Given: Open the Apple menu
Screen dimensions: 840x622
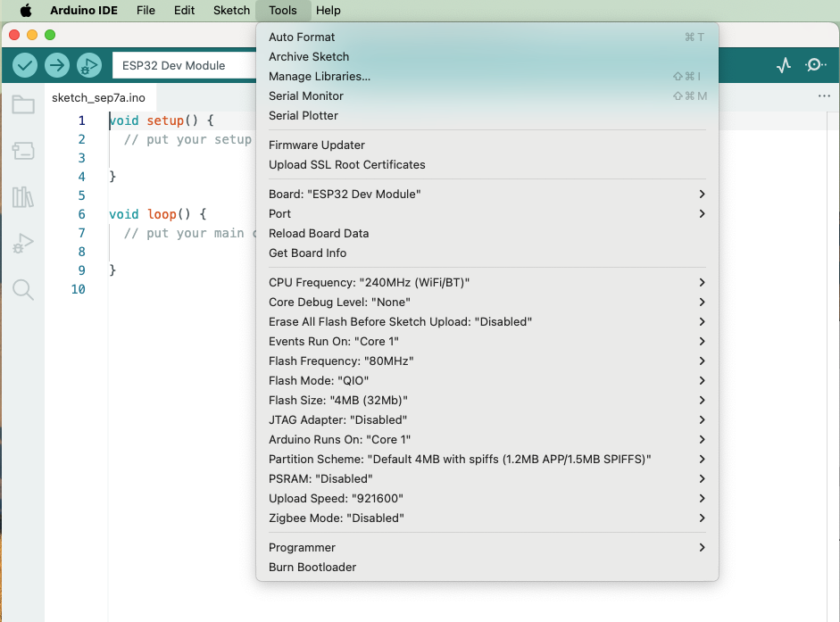Looking at the screenshot, I should 26,10.
